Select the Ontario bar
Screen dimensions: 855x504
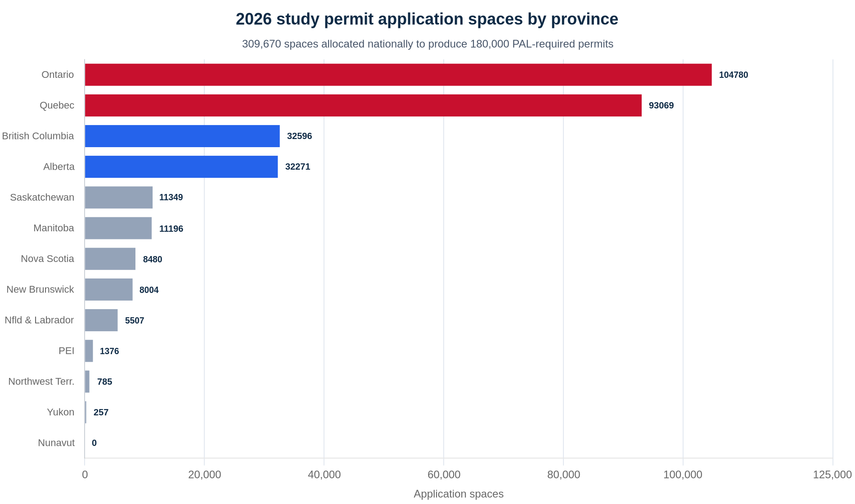coord(398,75)
